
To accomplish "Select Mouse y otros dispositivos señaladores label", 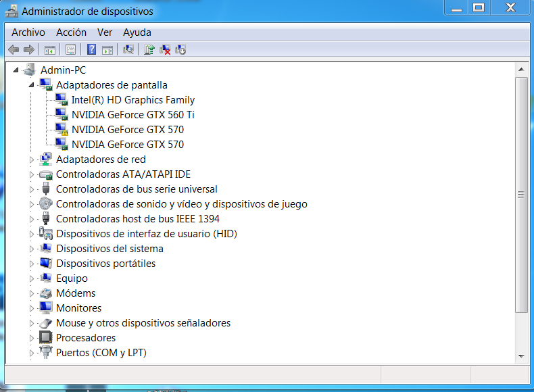I will (143, 323).
